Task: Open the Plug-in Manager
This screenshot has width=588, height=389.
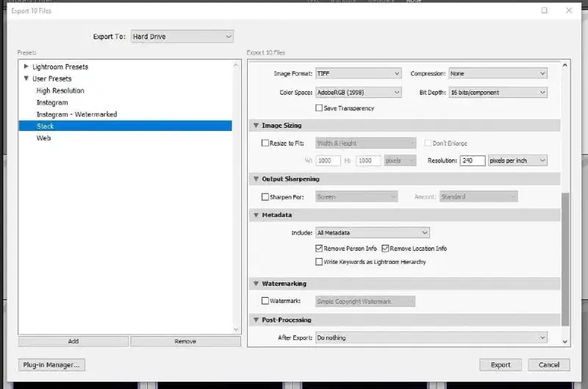Action: click(51, 365)
